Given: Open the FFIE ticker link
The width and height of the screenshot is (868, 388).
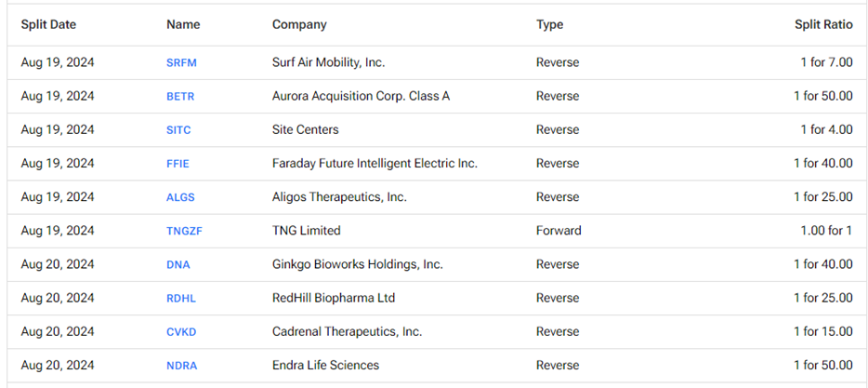Looking at the screenshot, I should pos(178,164).
